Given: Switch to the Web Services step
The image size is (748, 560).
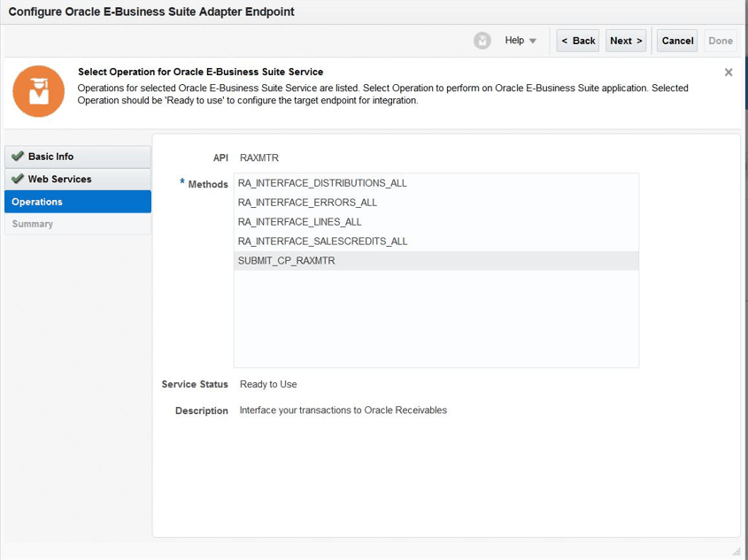Looking at the screenshot, I should pos(59,179).
